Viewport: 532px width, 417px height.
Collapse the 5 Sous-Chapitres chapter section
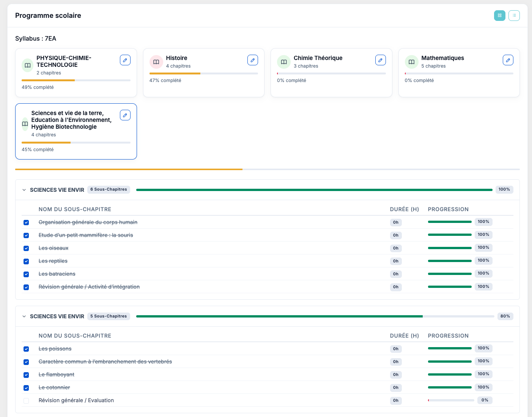click(24, 316)
